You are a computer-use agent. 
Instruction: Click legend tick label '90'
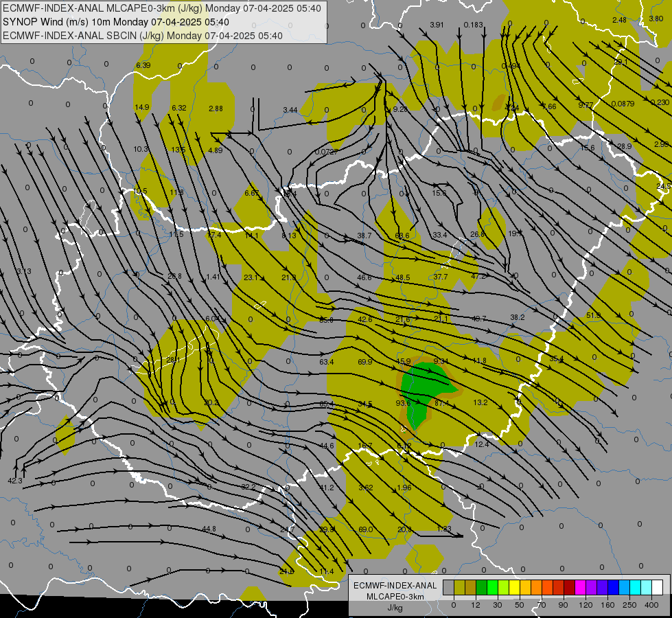[564, 605]
